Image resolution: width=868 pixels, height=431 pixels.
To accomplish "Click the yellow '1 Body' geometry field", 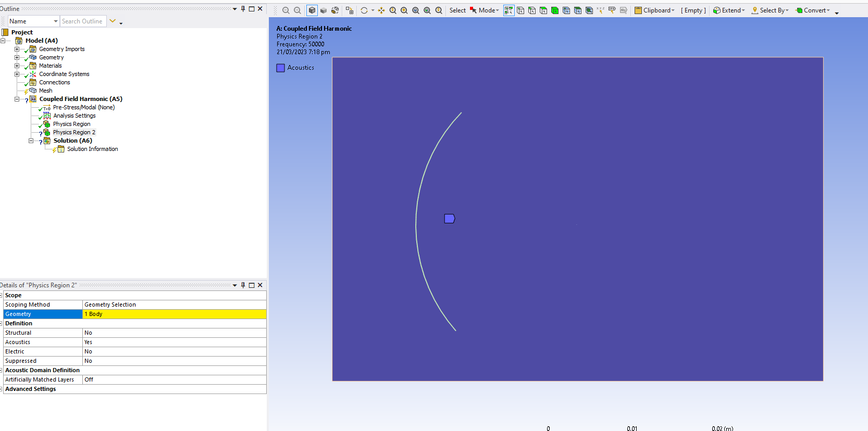I will tap(175, 314).
